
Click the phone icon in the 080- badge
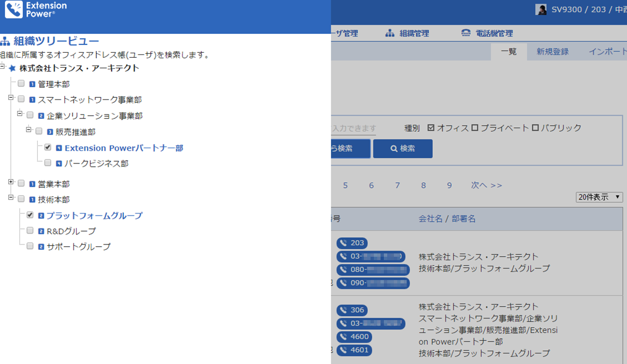[x=344, y=270]
